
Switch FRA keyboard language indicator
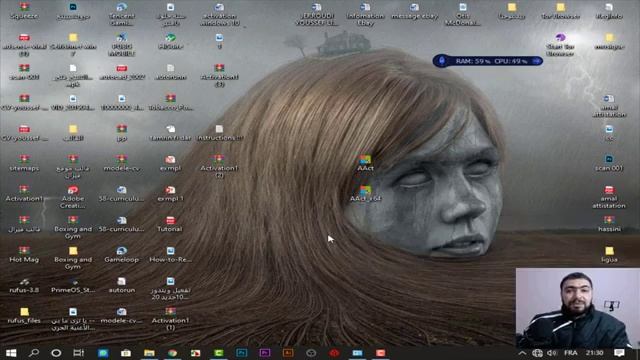(571, 353)
